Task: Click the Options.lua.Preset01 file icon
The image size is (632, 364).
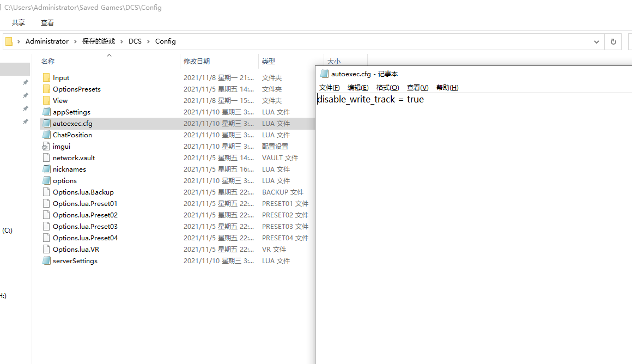Action: coord(46,204)
